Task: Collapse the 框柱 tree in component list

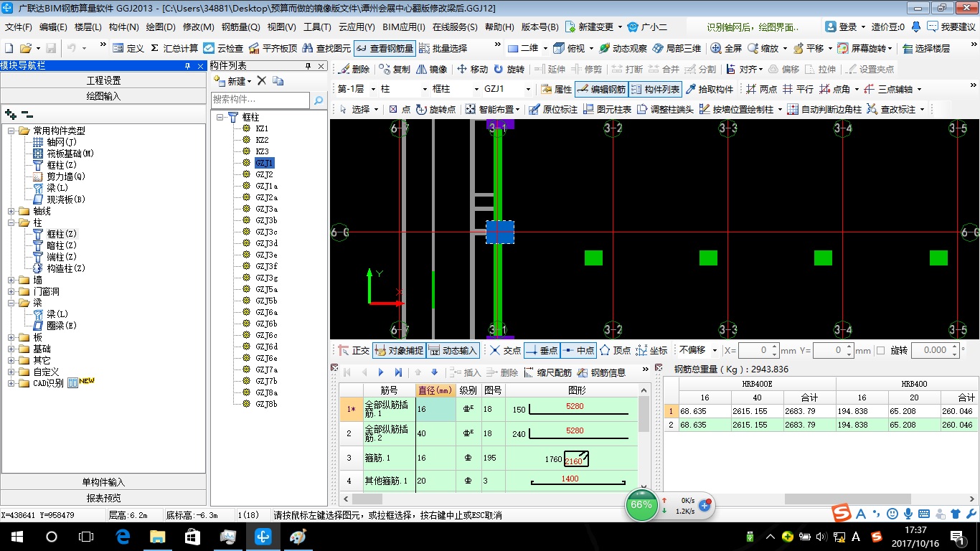Action: pos(220,117)
